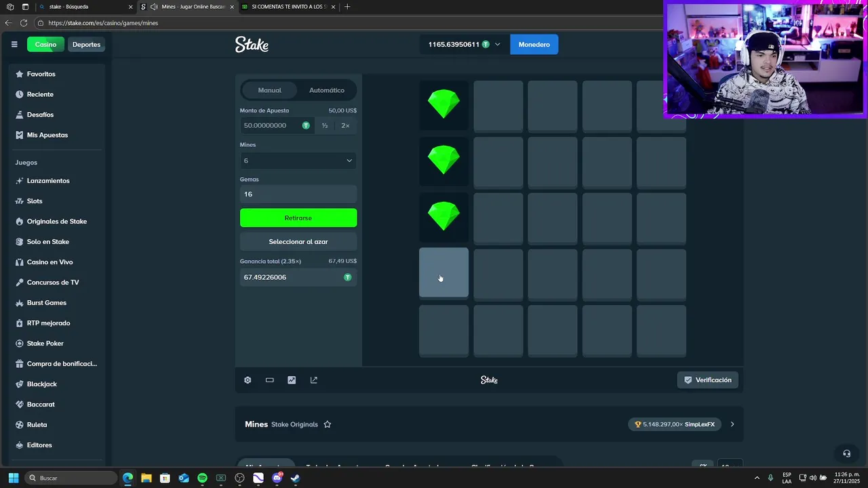
Task: Click the Stake logo in header
Action: (252, 45)
